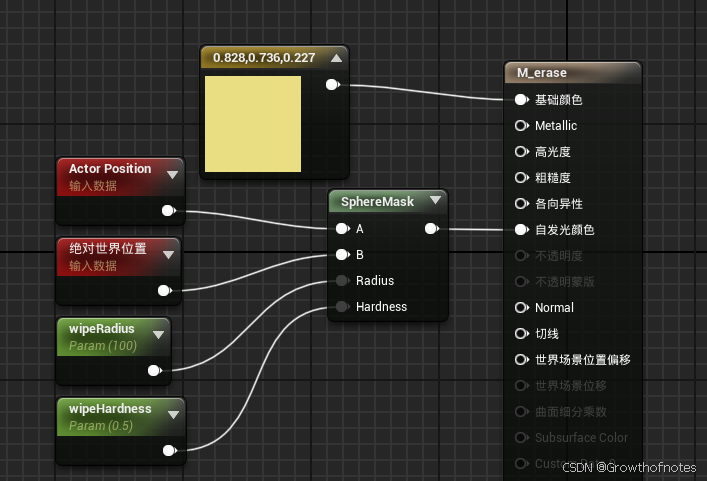Viewport: 707px width, 481px height.
Task: Select the 绝对世界位置 node title
Action: tap(108, 248)
